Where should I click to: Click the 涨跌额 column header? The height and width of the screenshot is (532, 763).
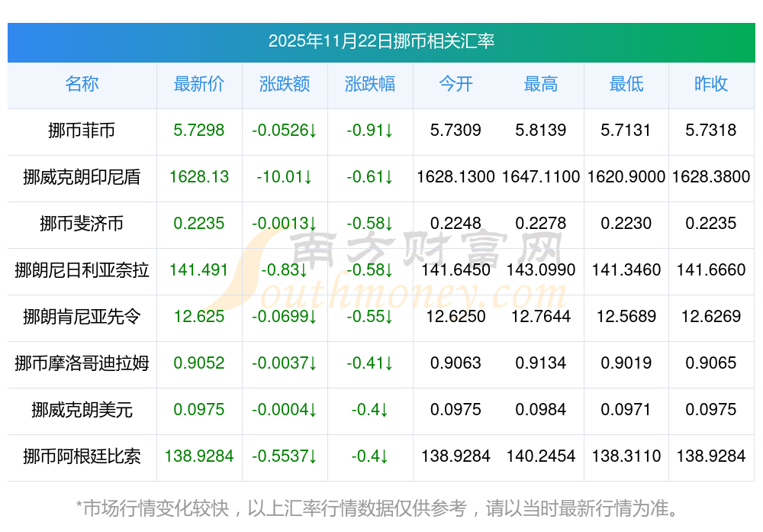click(285, 84)
